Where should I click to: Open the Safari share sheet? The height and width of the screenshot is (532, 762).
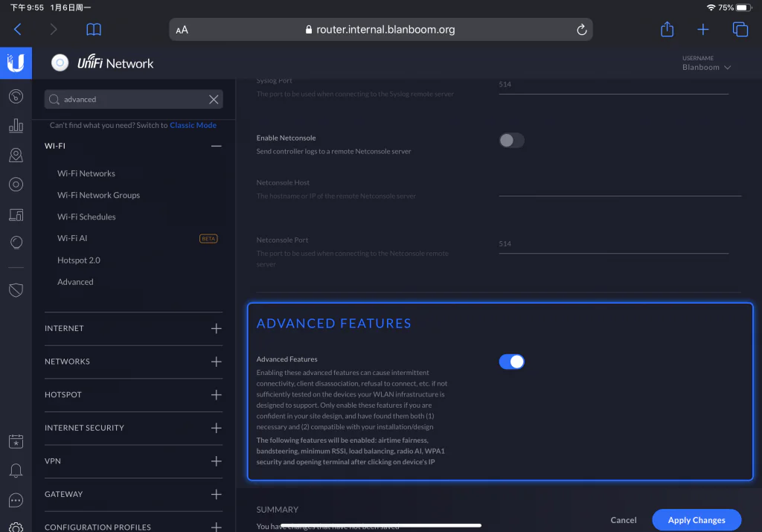pyautogui.click(x=667, y=29)
